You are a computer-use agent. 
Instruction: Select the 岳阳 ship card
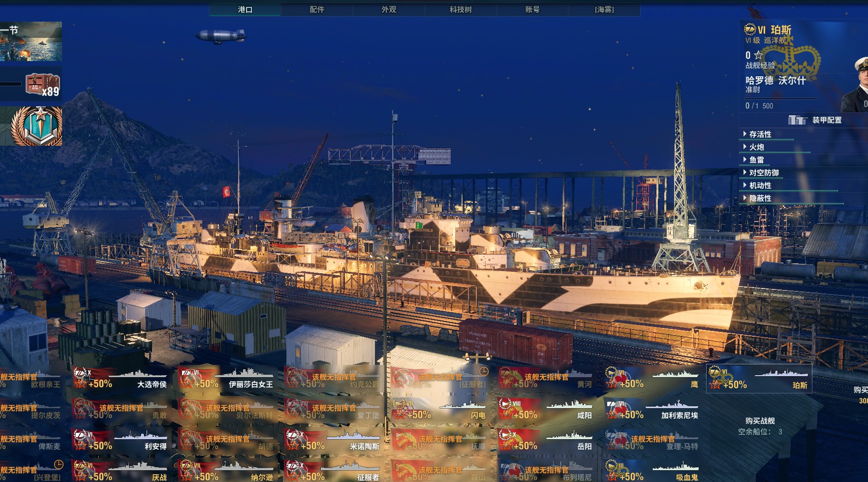pyautogui.click(x=545, y=440)
